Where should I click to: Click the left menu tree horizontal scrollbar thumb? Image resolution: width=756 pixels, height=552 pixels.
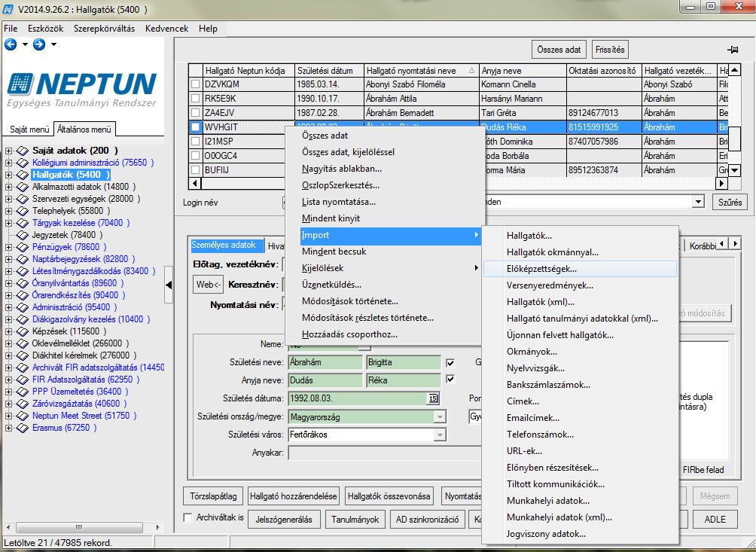click(x=78, y=527)
